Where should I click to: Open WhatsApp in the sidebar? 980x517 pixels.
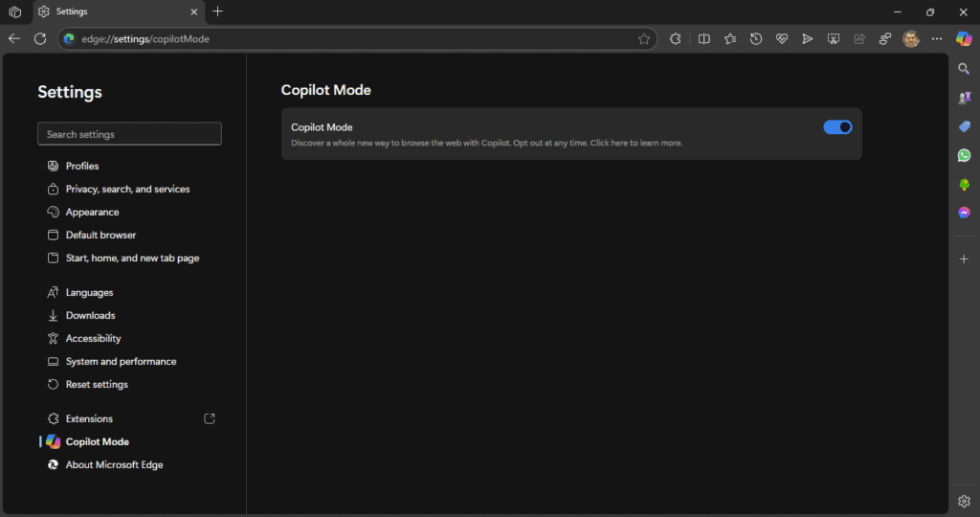965,155
